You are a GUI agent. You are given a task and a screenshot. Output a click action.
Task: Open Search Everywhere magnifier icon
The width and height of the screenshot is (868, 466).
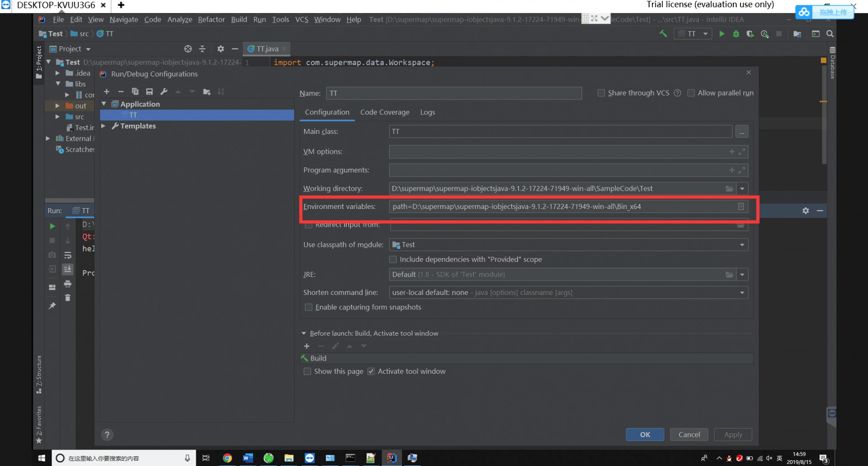tap(830, 34)
